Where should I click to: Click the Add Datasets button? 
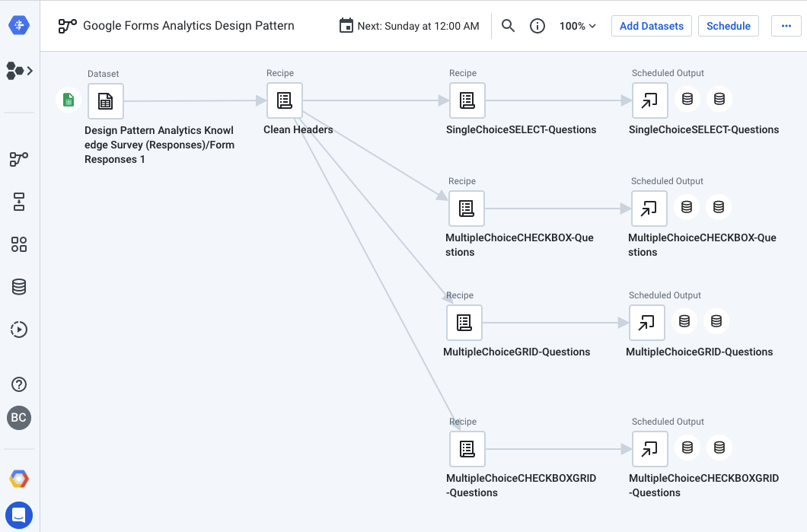coord(651,26)
